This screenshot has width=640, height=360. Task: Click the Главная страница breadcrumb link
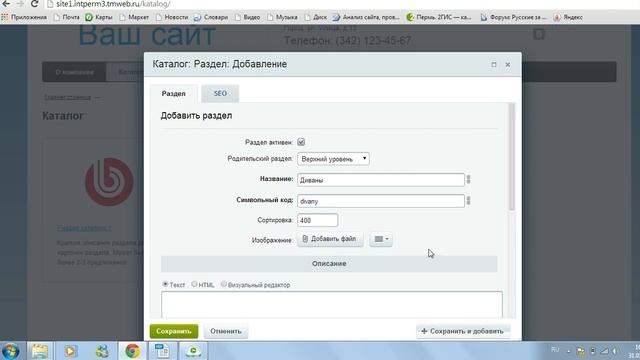coord(67,97)
